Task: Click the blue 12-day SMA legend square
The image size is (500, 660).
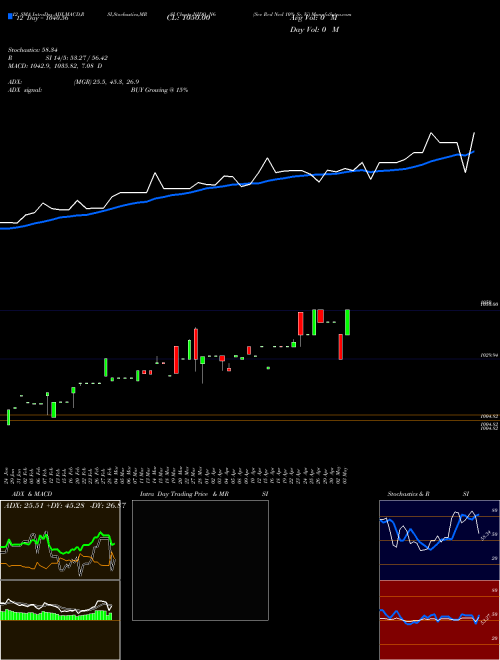Action: click(10, 16)
